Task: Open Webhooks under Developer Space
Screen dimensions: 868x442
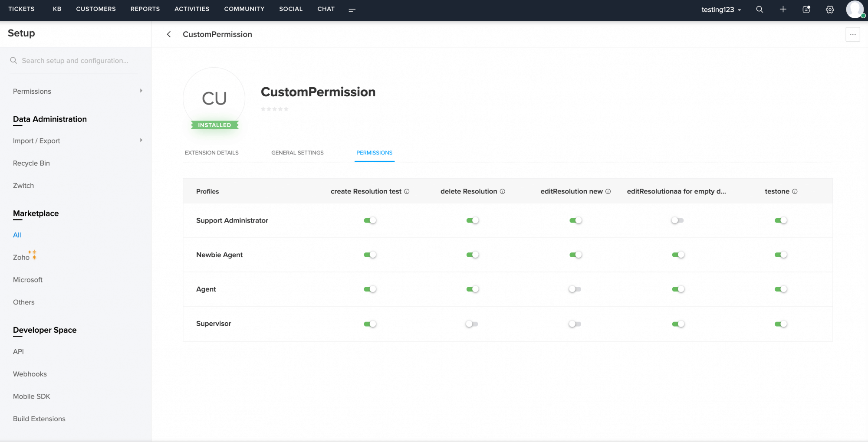Action: (30, 374)
